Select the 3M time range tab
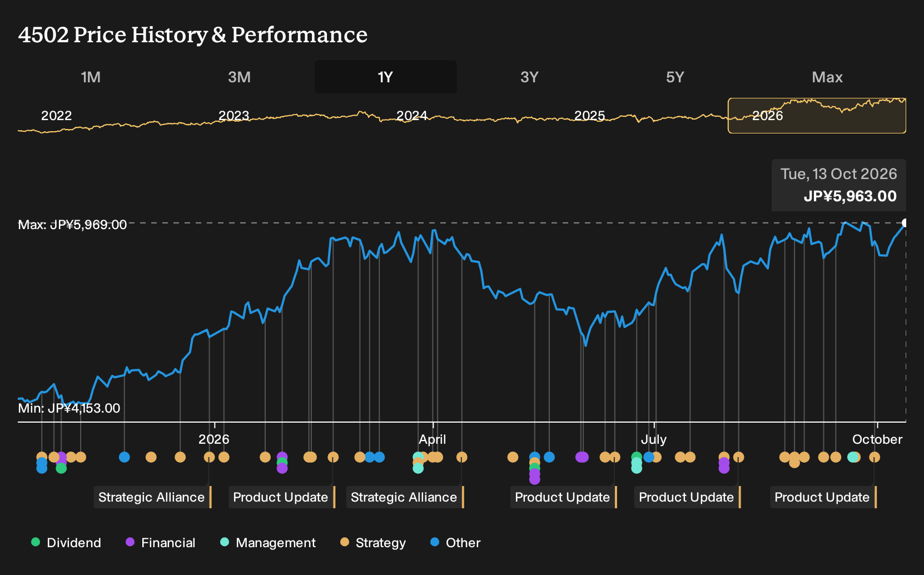The image size is (924, 575). [239, 77]
